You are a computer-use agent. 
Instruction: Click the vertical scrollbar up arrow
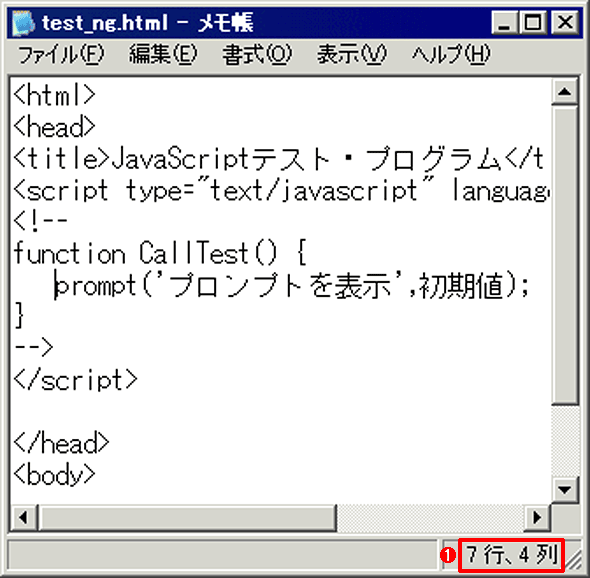click(564, 91)
